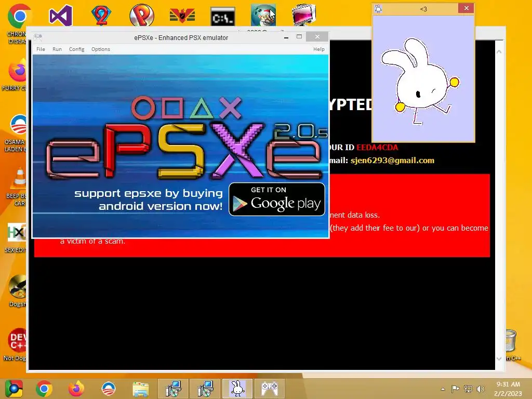This screenshot has height=399, width=532.
Task: Click text 'a victim of a scam.'
Action: click(x=92, y=241)
